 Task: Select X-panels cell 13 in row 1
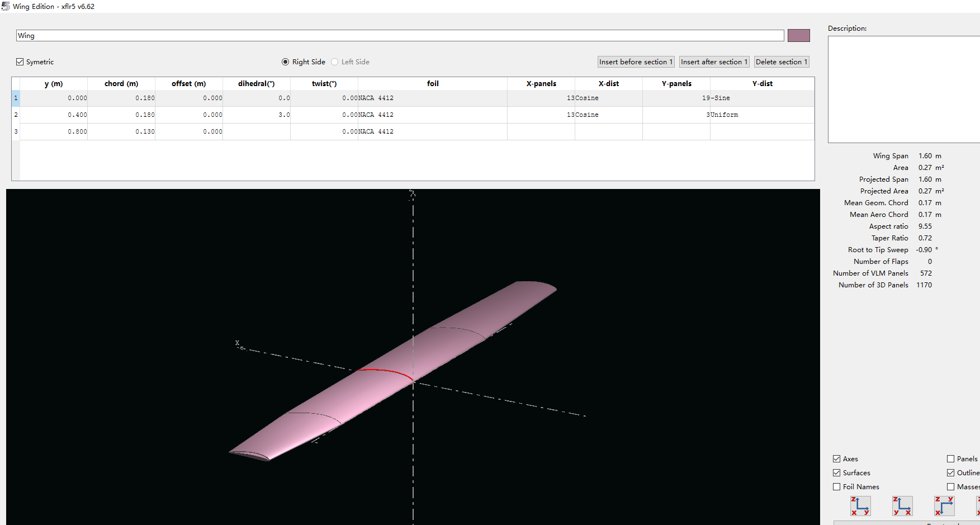541,98
